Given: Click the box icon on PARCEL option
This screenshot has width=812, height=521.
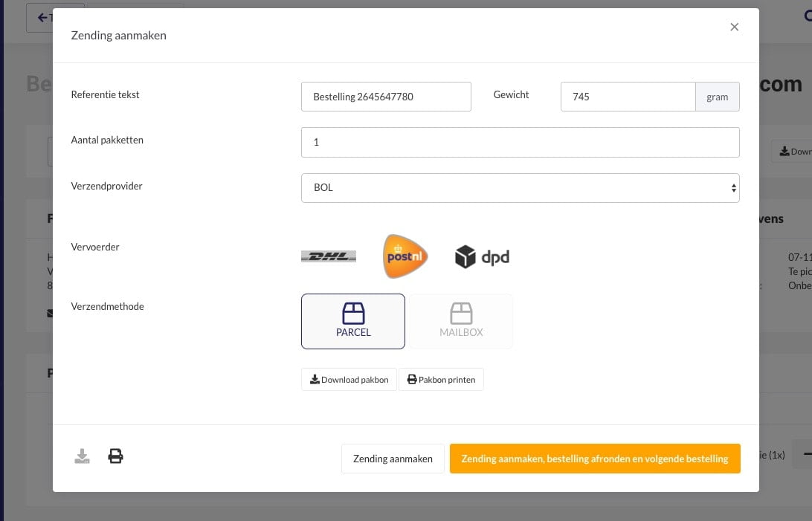Looking at the screenshot, I should coord(353,312).
